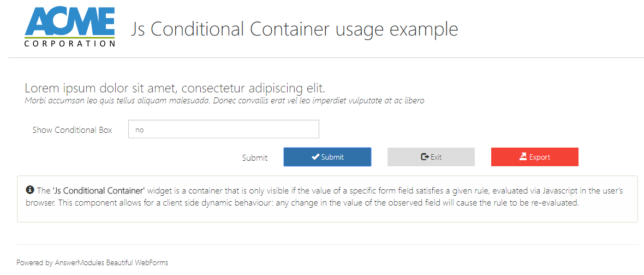Click the word 'Export' on the red button
The height and width of the screenshot is (275, 644).
pos(539,157)
